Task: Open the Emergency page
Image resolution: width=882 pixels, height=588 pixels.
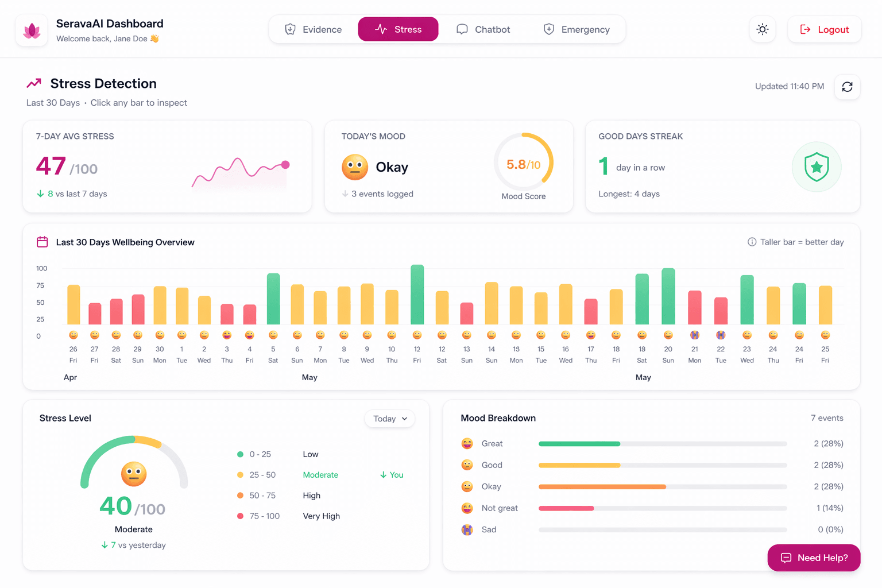Action: [576, 29]
